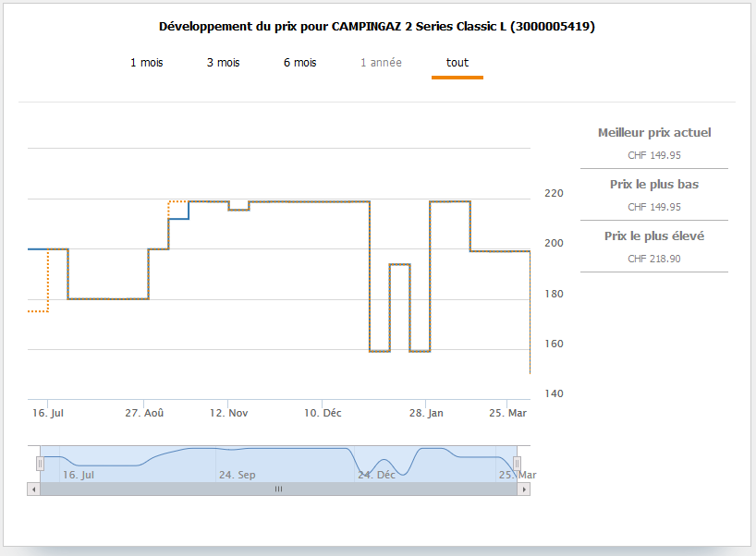
Task: Click the right navigator range handle
Action: [517, 464]
